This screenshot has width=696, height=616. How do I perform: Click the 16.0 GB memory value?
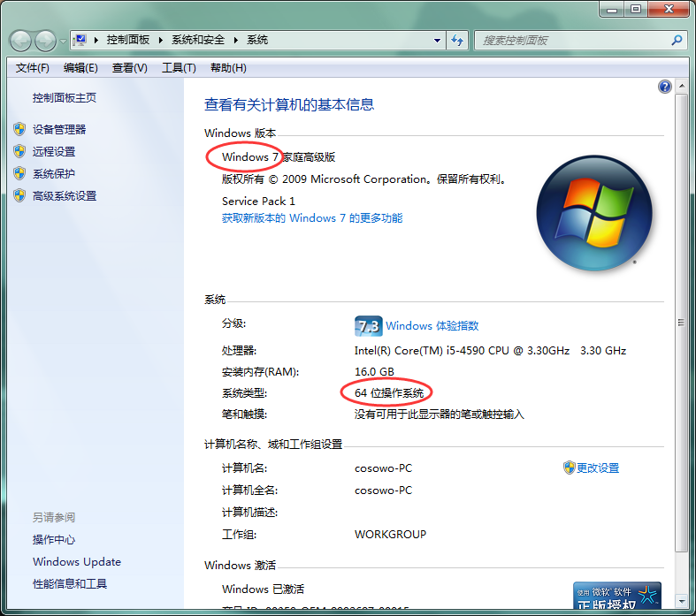(374, 372)
